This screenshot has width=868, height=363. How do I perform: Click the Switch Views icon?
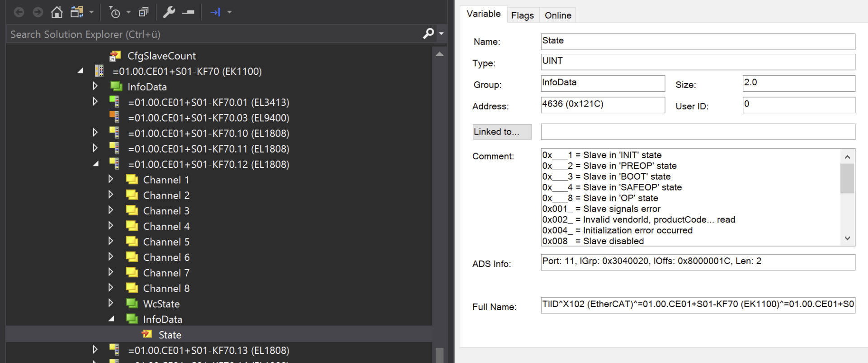pos(77,12)
